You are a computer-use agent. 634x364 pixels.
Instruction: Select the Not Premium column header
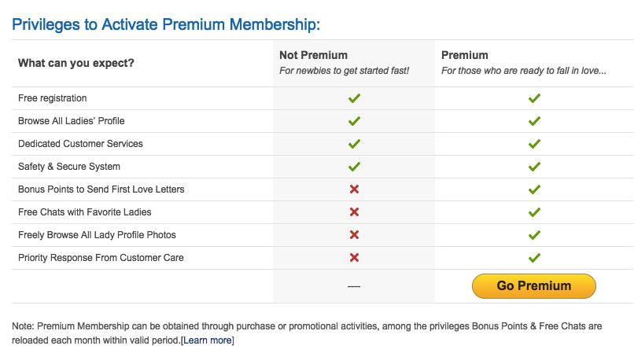coord(313,56)
